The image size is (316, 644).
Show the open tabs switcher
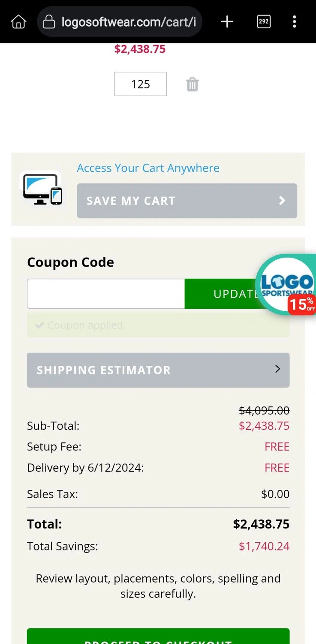(264, 21)
